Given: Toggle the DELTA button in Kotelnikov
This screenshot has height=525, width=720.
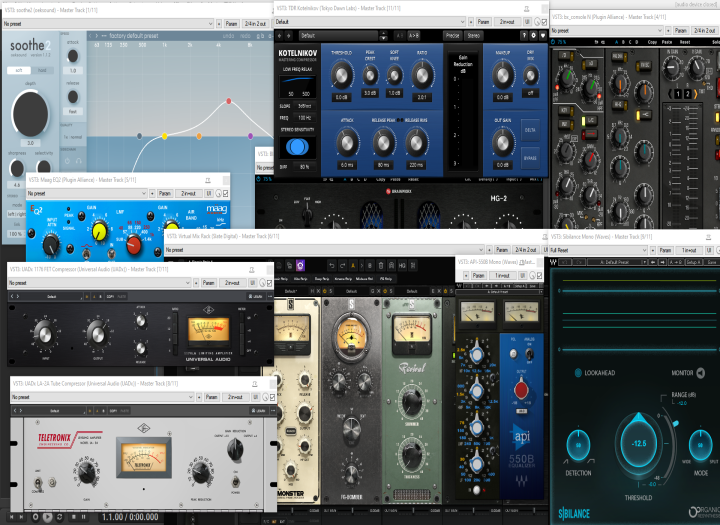Looking at the screenshot, I should tap(530, 130).
